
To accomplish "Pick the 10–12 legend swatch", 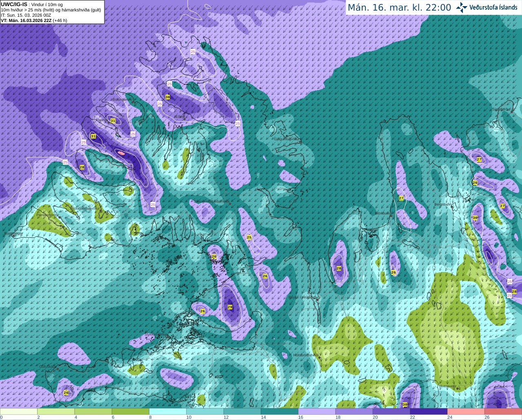I will coord(205,411).
